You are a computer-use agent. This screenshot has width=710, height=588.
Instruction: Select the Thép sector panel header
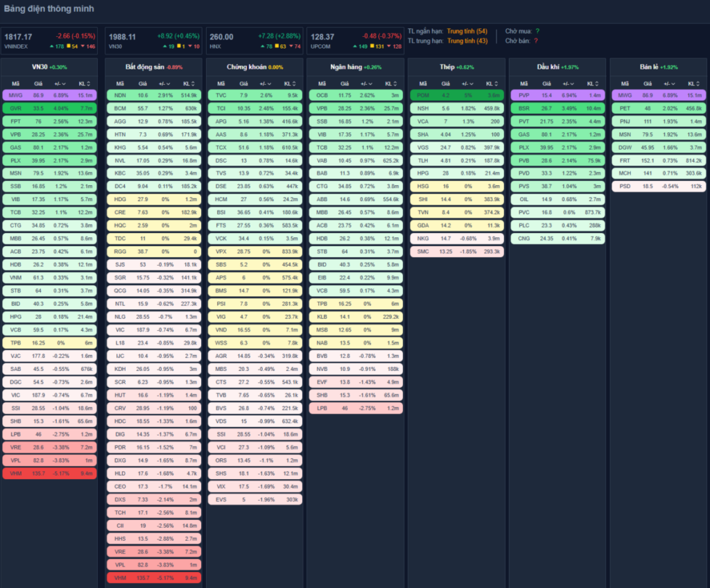coord(456,67)
